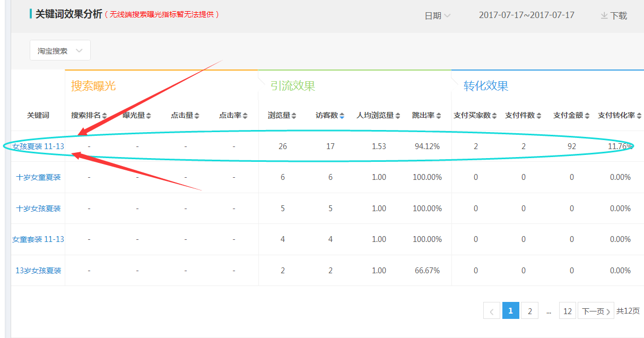Open date range 2017-07-17 picker
Viewport: 644px width, 338px height.
526,15
